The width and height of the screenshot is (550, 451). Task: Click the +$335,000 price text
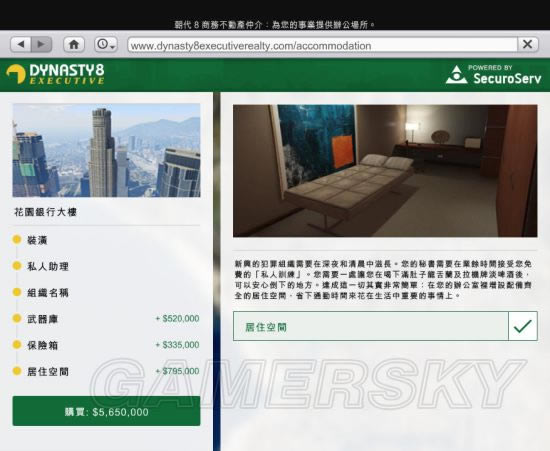177,345
